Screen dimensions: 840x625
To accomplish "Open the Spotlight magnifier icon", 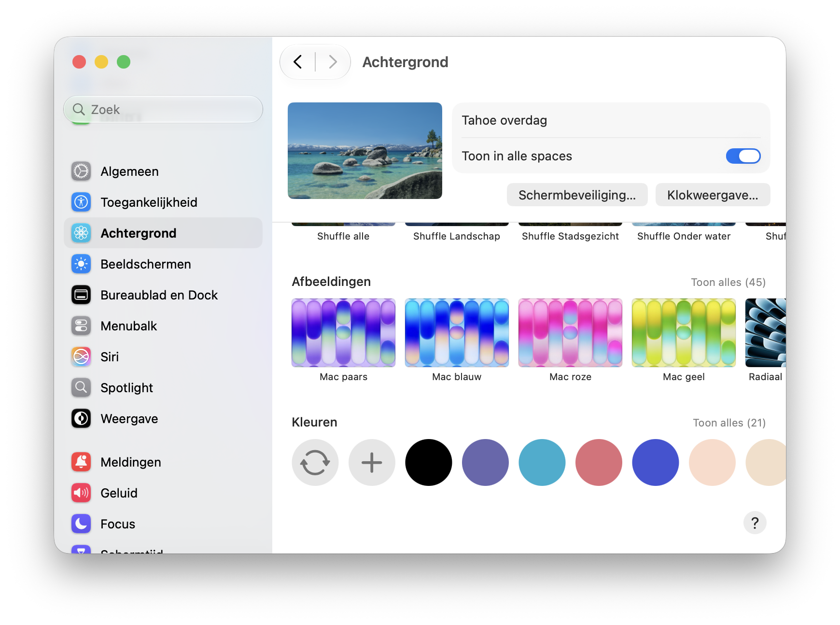I will (x=81, y=388).
